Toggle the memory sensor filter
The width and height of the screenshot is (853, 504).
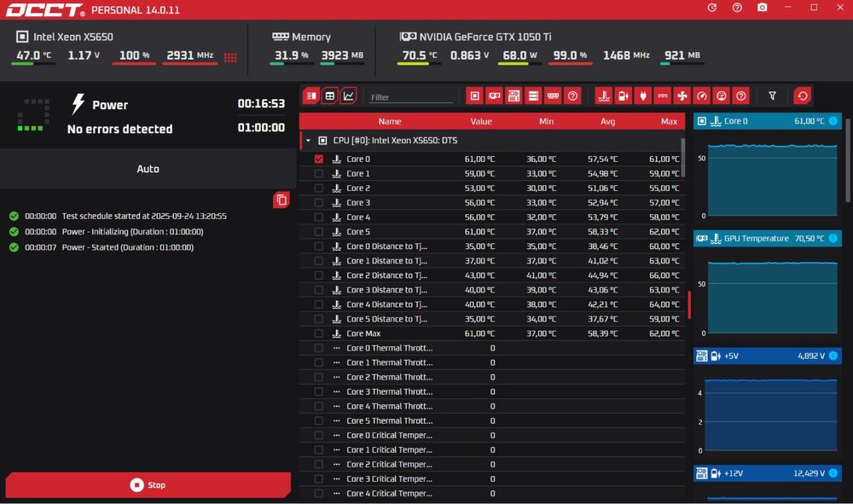[x=554, y=96]
